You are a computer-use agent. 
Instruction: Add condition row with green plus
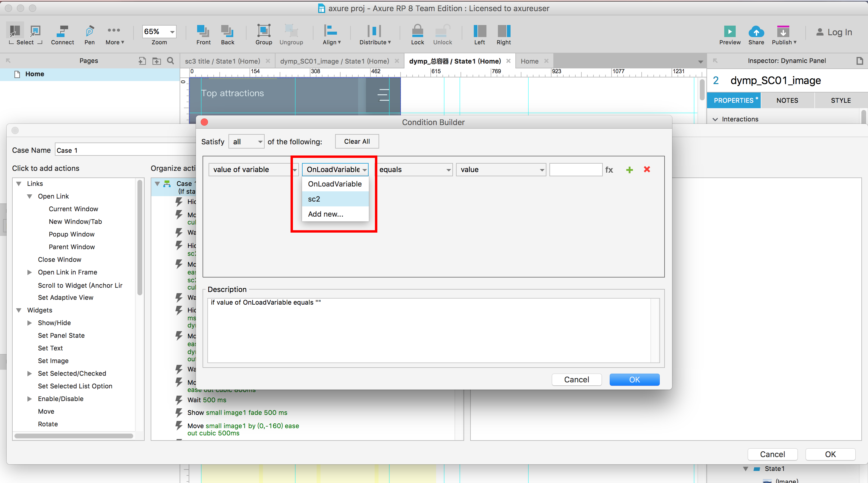629,170
